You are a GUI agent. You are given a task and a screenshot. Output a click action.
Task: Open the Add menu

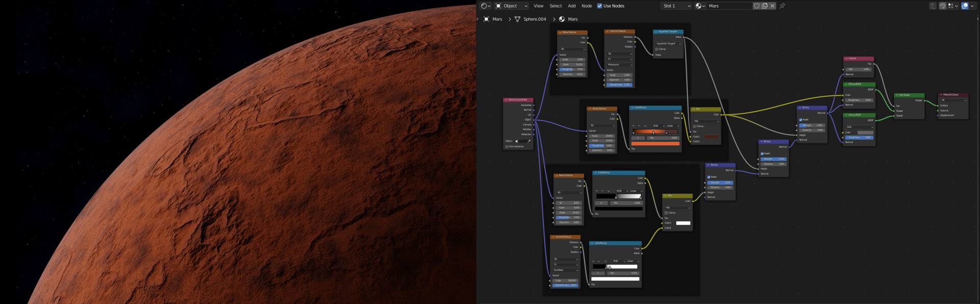coord(572,6)
